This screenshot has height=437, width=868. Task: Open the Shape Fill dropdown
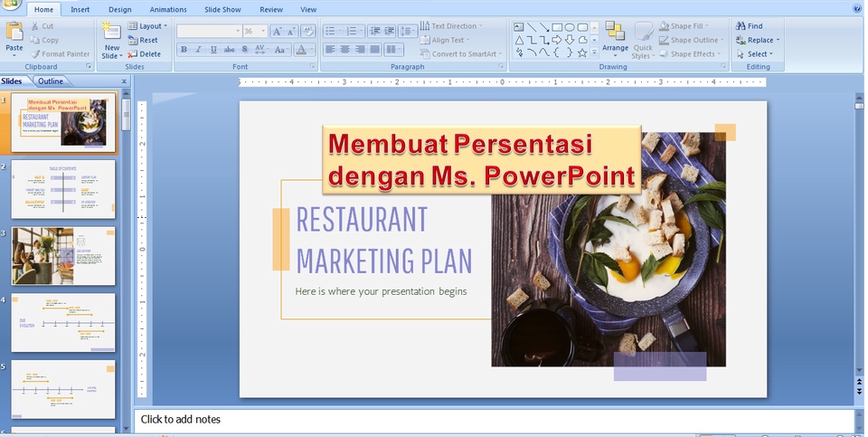tap(684, 26)
